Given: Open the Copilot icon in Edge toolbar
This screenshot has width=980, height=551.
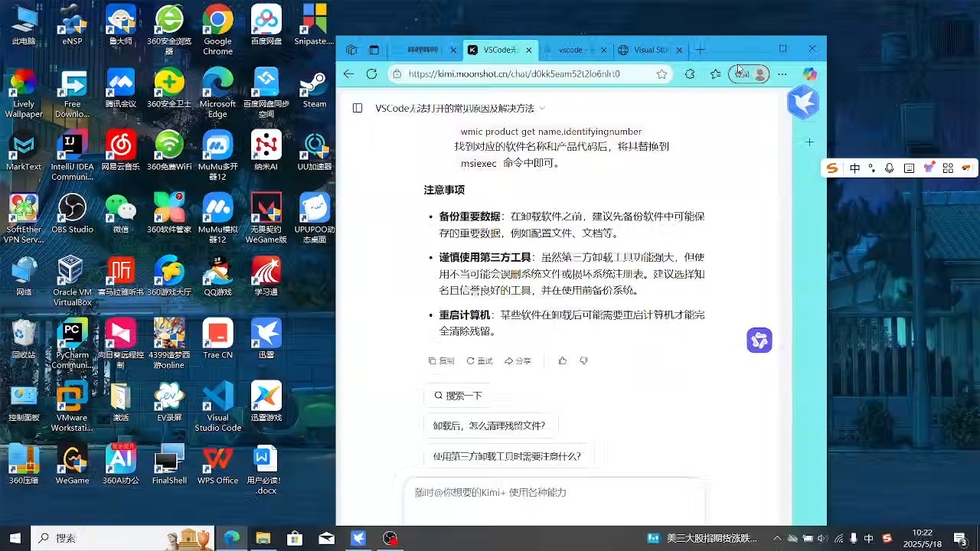Looking at the screenshot, I should click(809, 73).
